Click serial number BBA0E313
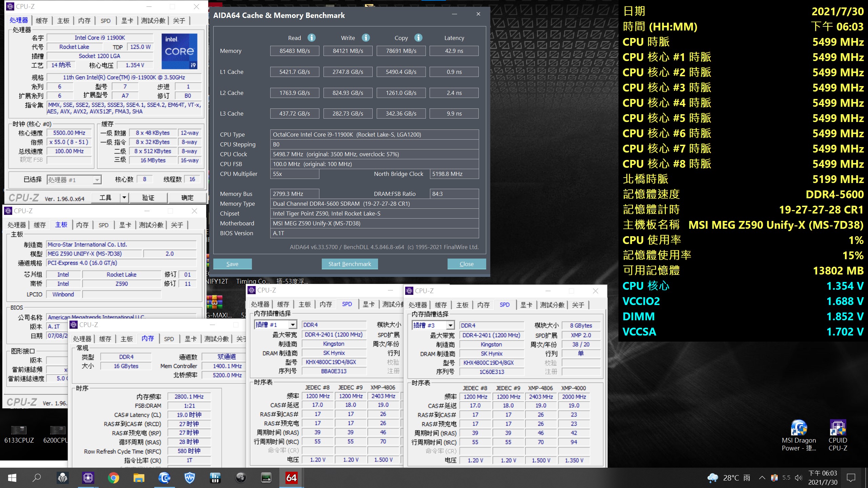The image size is (868, 488). tap(334, 371)
